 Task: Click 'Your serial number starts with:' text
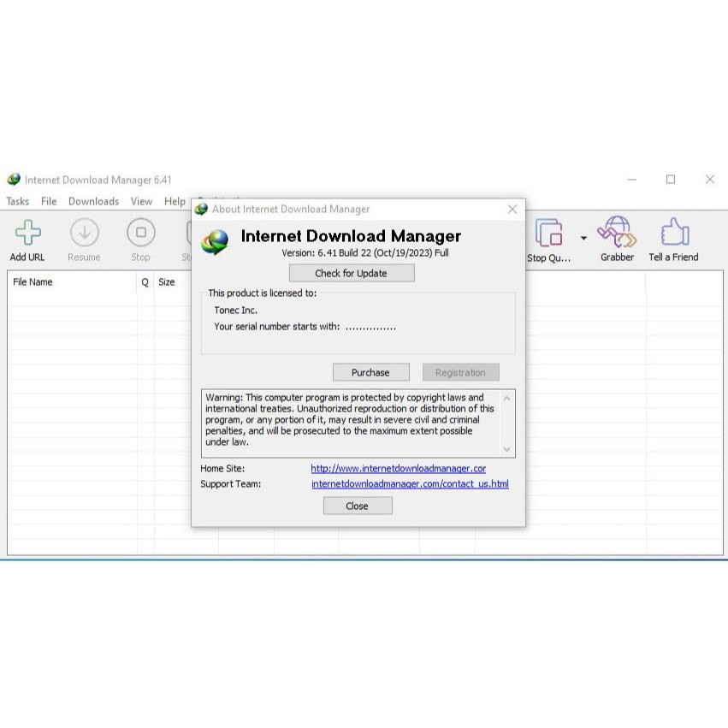276,327
